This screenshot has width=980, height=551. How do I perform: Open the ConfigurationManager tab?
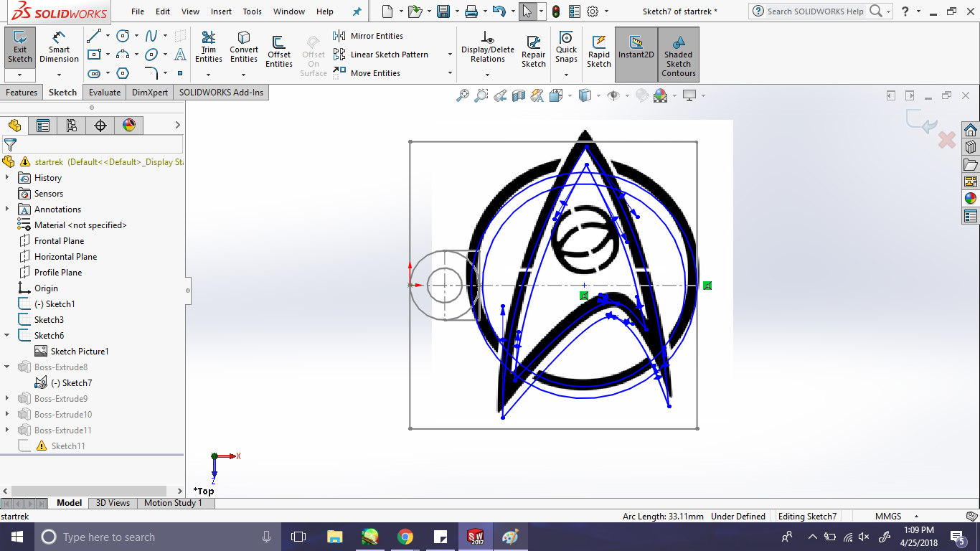pyautogui.click(x=72, y=126)
